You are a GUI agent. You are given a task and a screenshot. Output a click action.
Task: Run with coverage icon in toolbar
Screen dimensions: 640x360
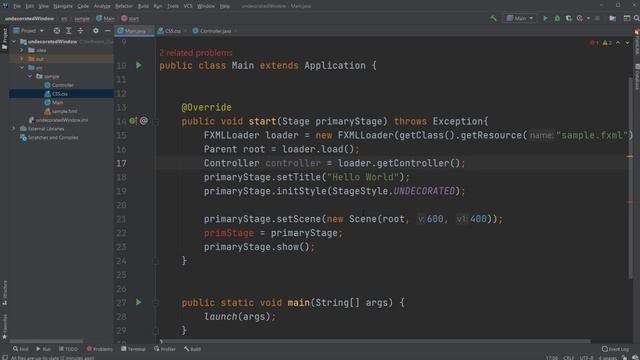(568, 18)
